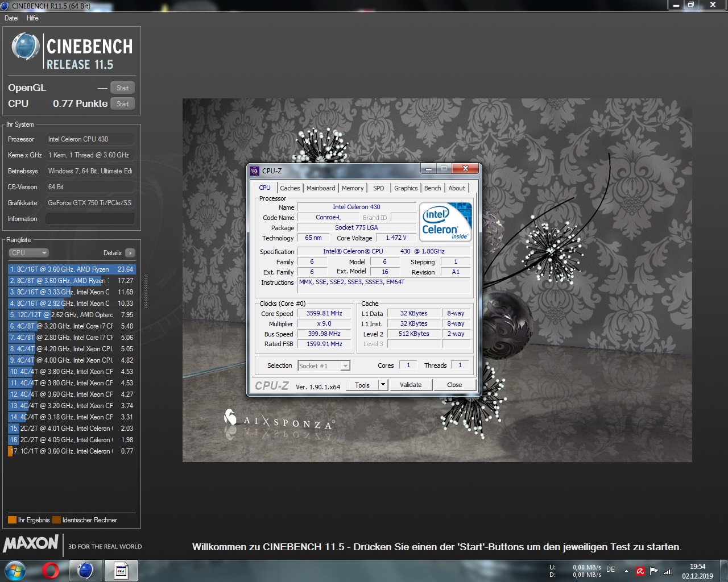Click the orange Ihr Ergebnis legend swatch
This screenshot has width=728, height=582.
click(12, 520)
